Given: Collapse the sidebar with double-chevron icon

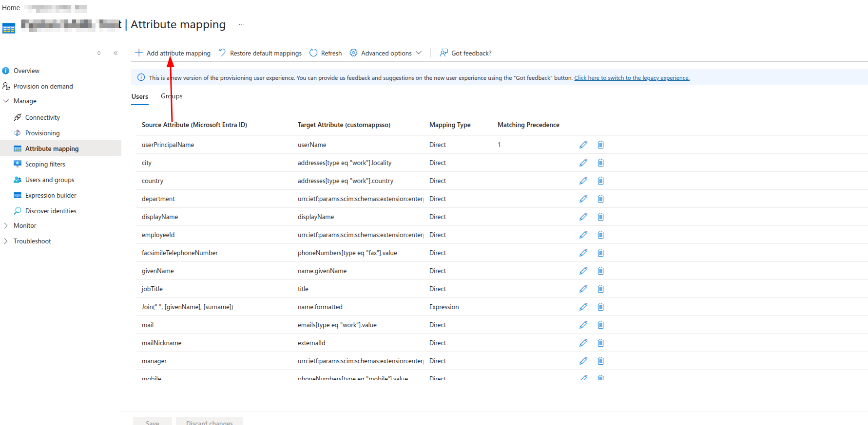Looking at the screenshot, I should (116, 53).
